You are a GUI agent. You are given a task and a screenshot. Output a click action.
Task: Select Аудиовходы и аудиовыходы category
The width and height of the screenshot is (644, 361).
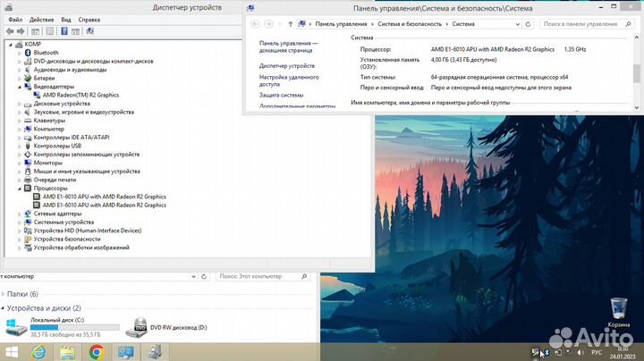pyautogui.click(x=70, y=70)
